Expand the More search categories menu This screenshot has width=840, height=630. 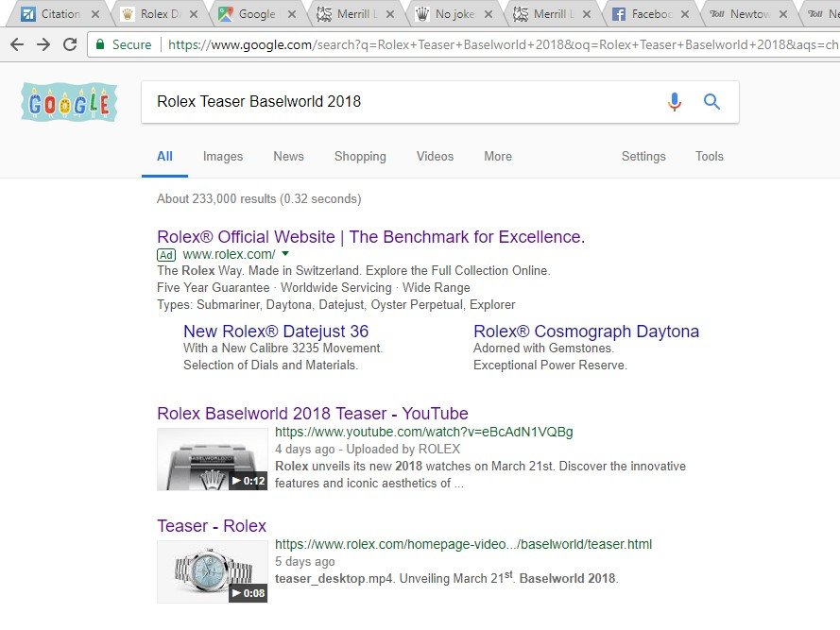click(x=498, y=157)
